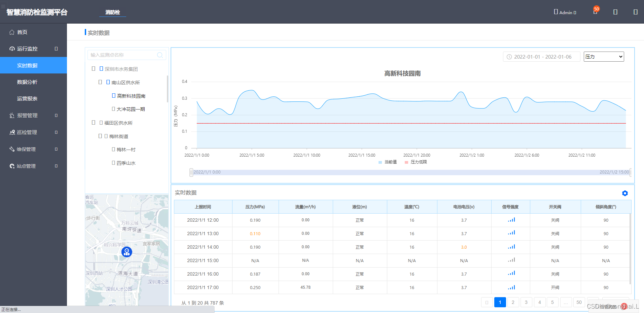Open the Admin user dropdown

point(565,12)
